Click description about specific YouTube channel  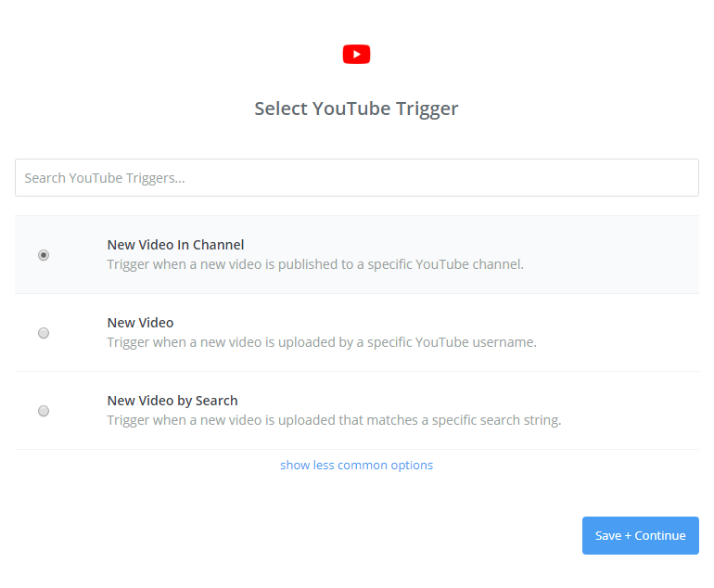coord(315,264)
